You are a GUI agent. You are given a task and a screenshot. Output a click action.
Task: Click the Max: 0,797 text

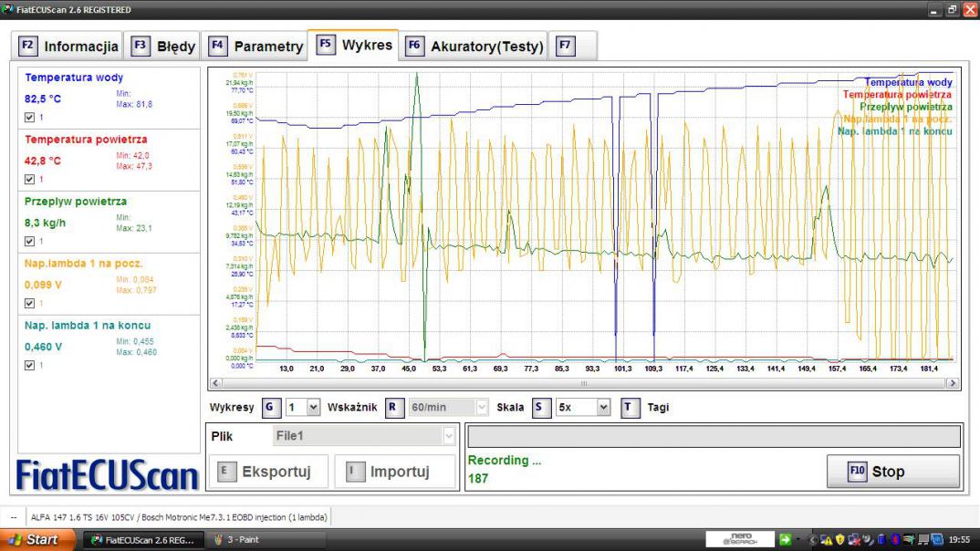coord(136,290)
